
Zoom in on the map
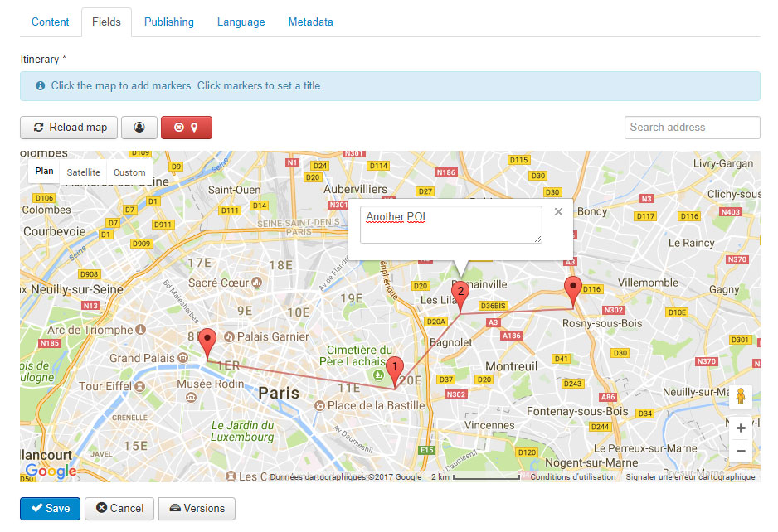click(741, 428)
